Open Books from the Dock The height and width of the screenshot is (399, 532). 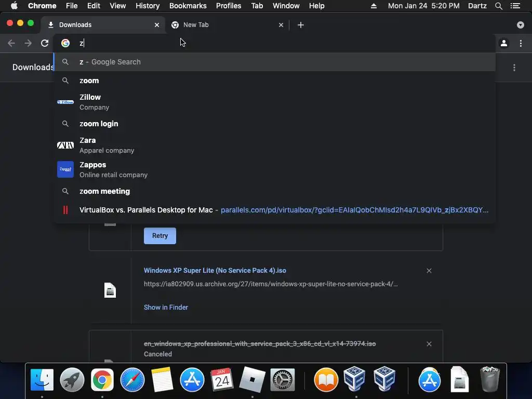coord(326,380)
